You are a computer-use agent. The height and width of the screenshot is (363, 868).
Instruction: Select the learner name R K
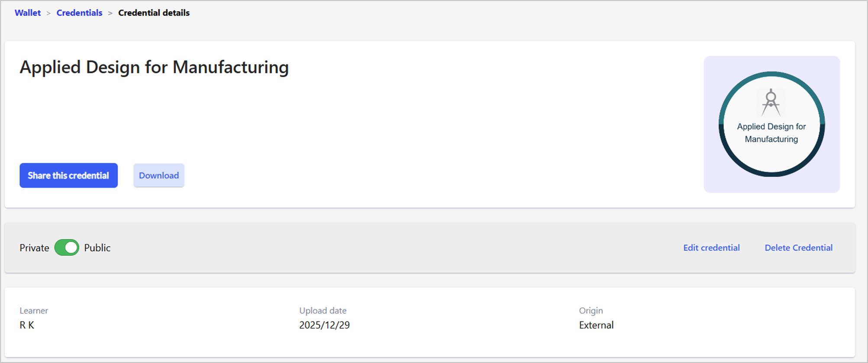(27, 325)
